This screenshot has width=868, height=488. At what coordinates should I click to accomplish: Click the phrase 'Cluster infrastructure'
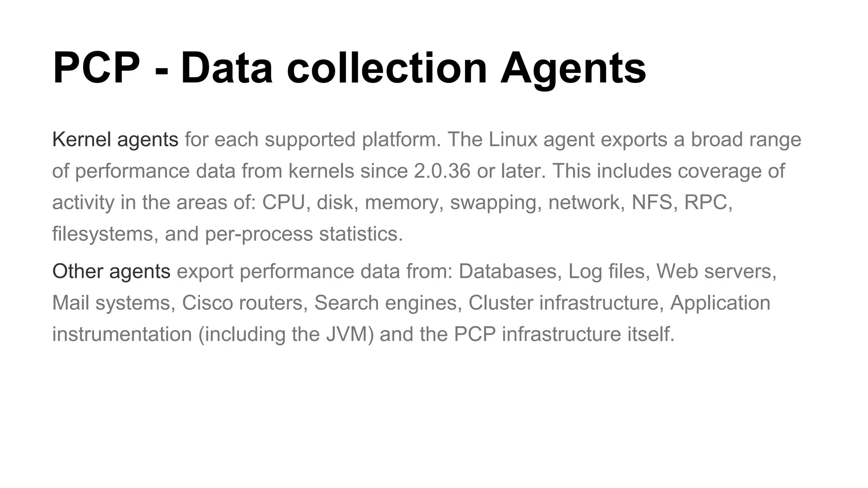click(x=563, y=303)
